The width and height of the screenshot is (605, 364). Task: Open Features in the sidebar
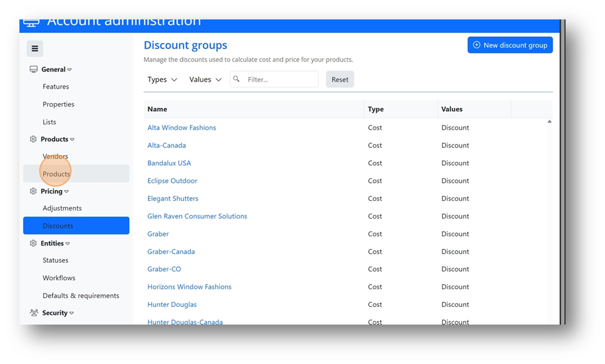pyautogui.click(x=56, y=87)
